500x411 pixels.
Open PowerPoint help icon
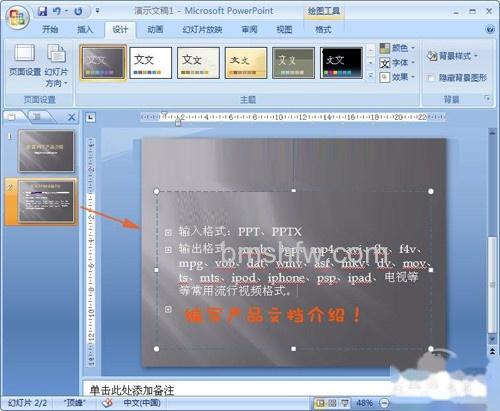tap(490, 30)
